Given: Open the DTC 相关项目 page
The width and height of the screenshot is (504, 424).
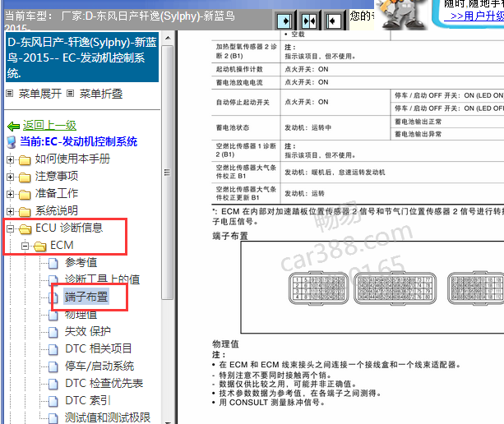Looking at the screenshot, I should coord(99,348).
